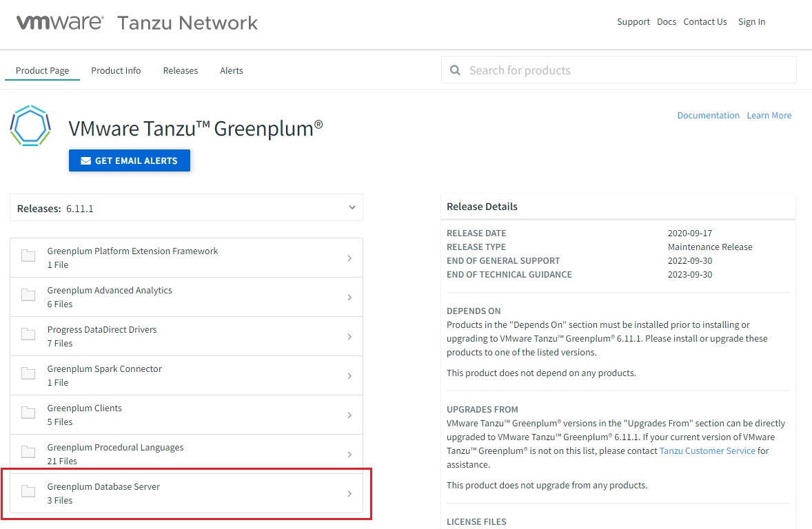Image resolution: width=812 pixels, height=529 pixels.
Task: Expand Greenplum Database Server chevron
Action: pos(349,494)
